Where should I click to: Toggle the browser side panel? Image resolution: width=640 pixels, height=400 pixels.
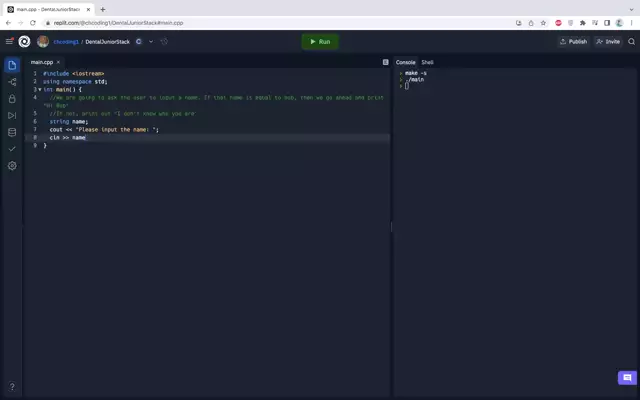click(x=607, y=23)
